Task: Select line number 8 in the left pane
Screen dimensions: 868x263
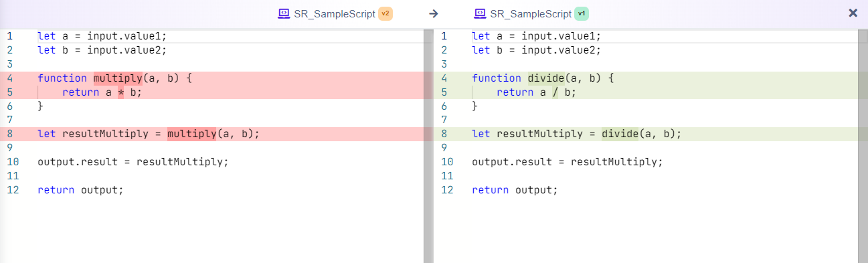Action: (10, 134)
